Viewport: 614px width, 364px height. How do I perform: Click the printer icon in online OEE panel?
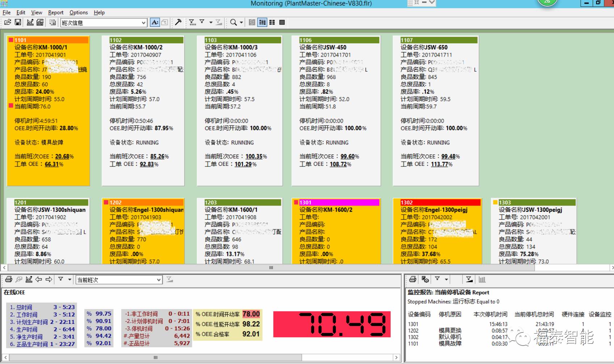pyautogui.click(x=9, y=279)
